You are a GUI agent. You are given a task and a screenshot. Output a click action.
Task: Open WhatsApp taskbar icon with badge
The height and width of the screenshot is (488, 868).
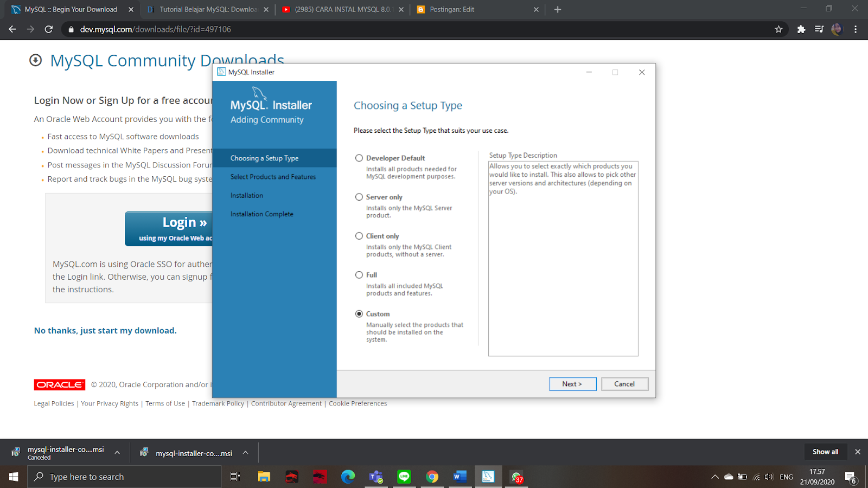pos(516,477)
